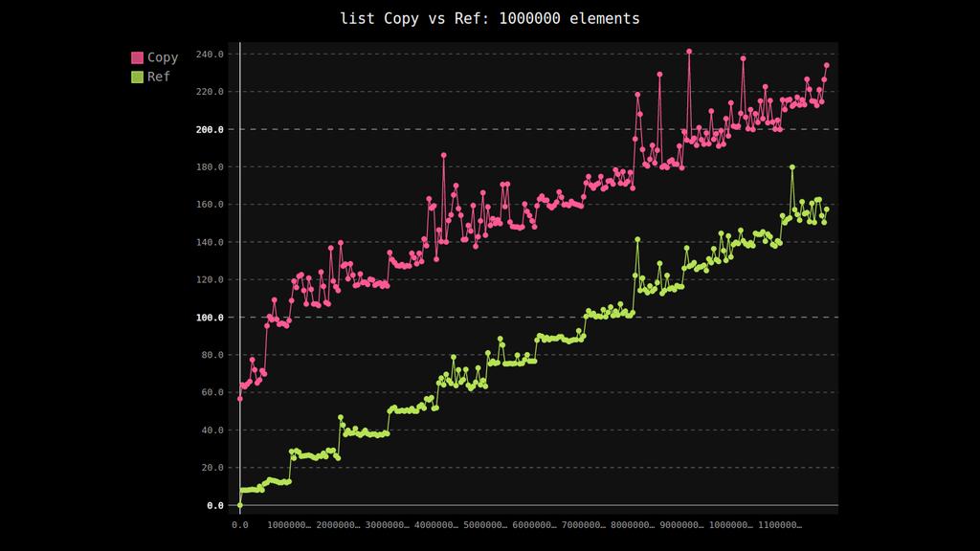Click the last pink Copy point near 234
The image size is (980, 551).
pyautogui.click(x=826, y=65)
